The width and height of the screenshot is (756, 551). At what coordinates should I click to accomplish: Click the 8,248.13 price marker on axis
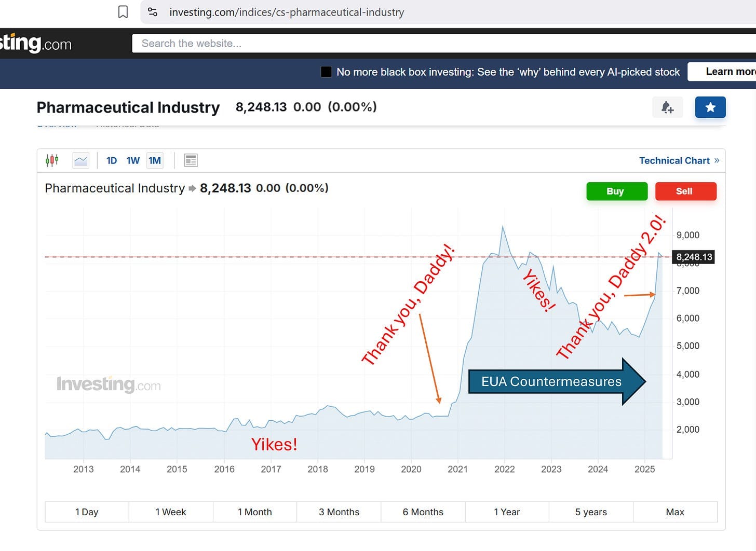(x=694, y=257)
